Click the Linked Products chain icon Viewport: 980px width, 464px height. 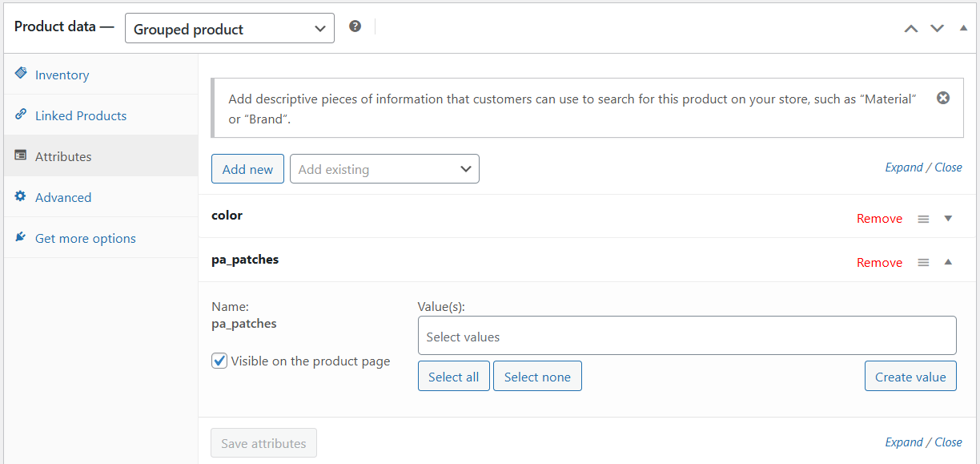point(21,115)
